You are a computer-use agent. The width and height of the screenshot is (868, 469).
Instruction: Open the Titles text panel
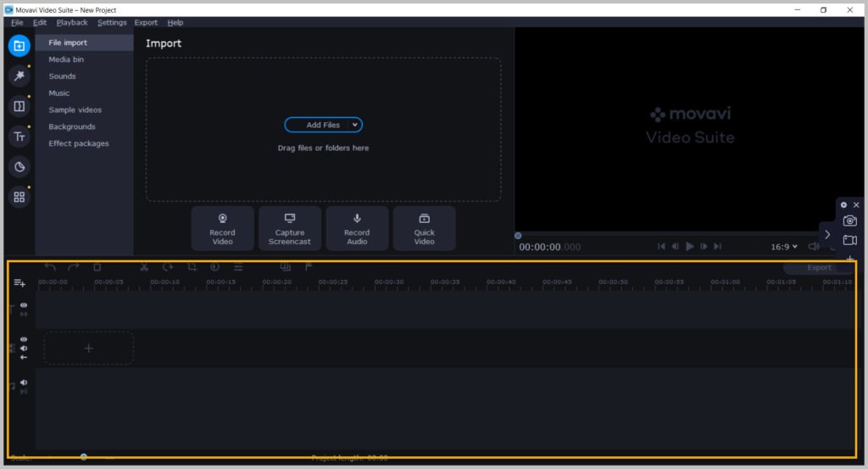[x=19, y=137]
